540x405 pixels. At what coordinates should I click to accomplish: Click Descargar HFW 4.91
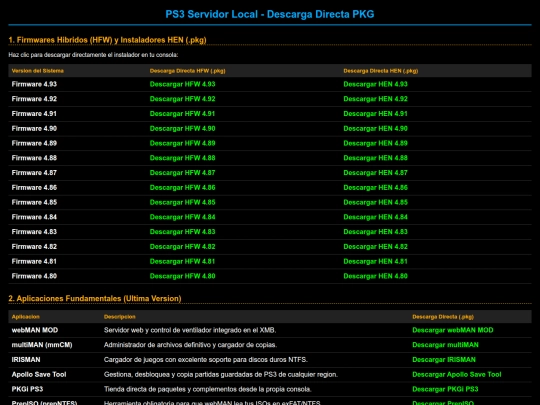pos(183,114)
